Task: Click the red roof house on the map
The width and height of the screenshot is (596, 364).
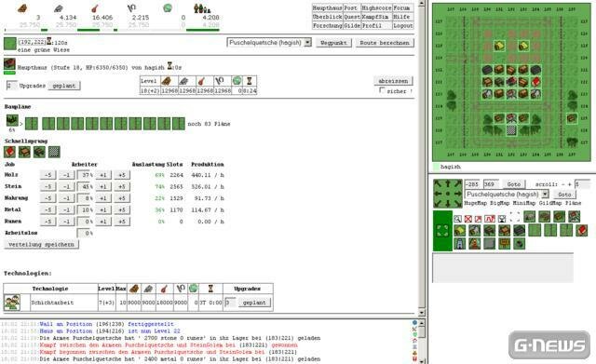Action: [x=535, y=82]
